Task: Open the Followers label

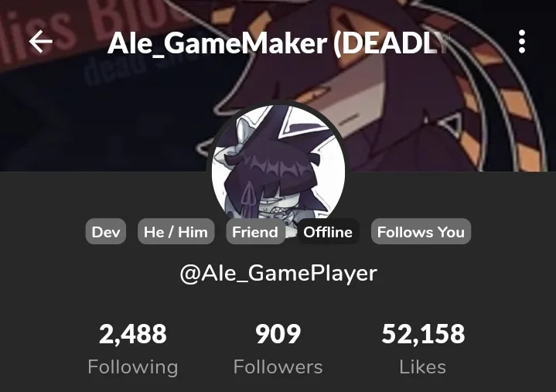Action: (x=278, y=366)
